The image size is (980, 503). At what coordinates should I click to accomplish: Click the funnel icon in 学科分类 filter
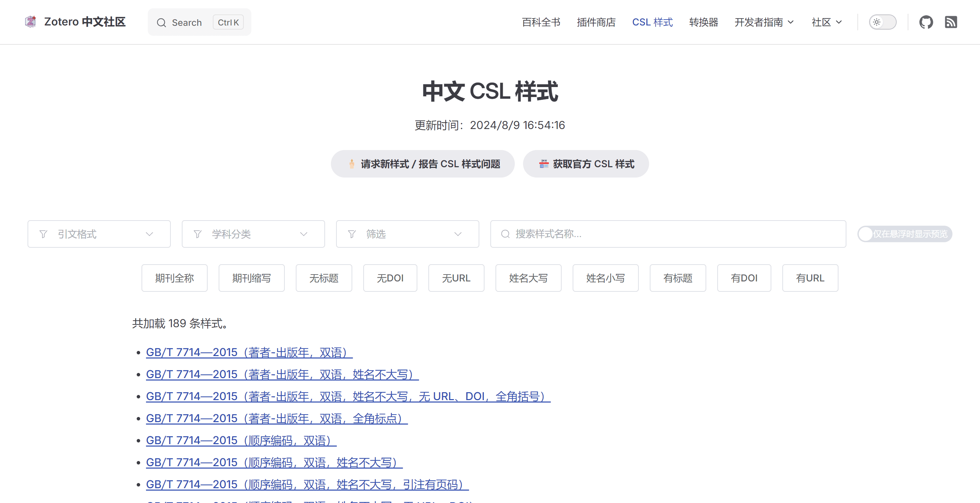tap(197, 234)
